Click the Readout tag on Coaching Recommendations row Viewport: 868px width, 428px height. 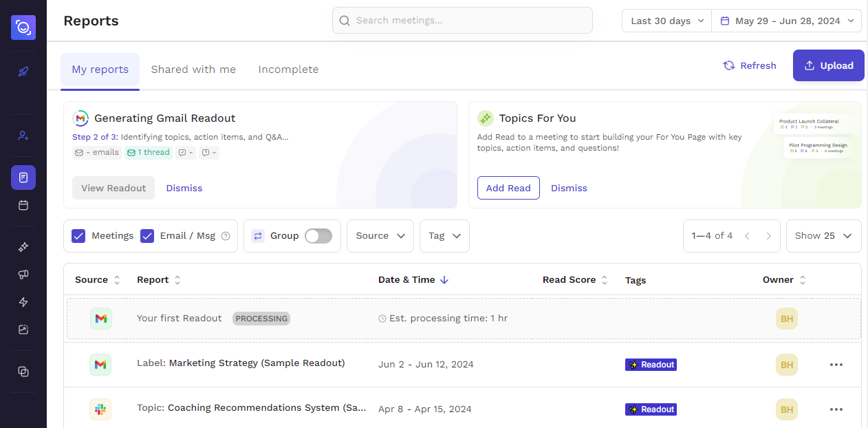click(651, 409)
